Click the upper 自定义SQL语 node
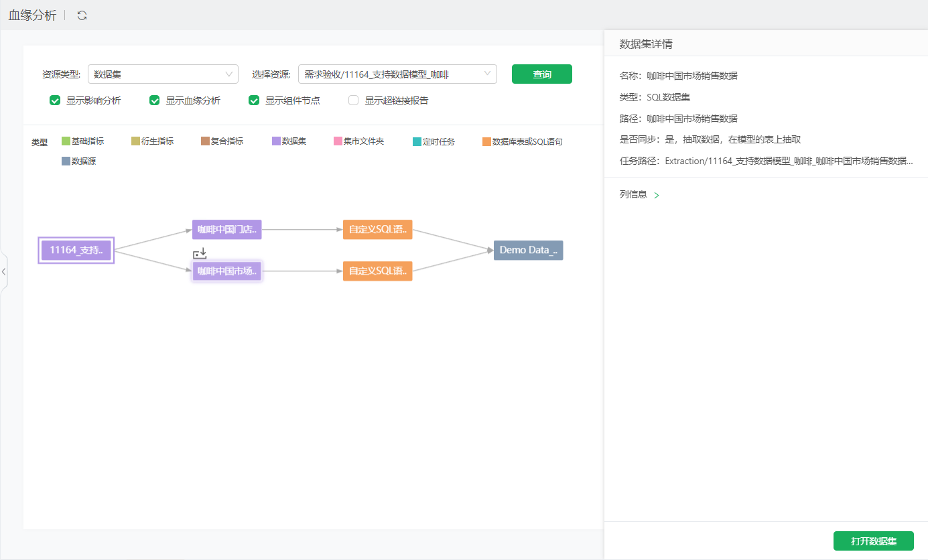This screenshot has width=928, height=560. (377, 230)
